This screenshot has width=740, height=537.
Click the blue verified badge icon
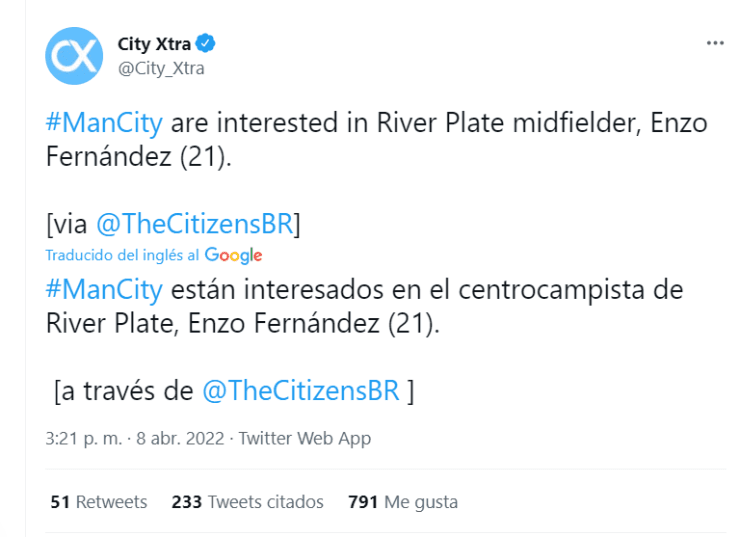(206, 44)
